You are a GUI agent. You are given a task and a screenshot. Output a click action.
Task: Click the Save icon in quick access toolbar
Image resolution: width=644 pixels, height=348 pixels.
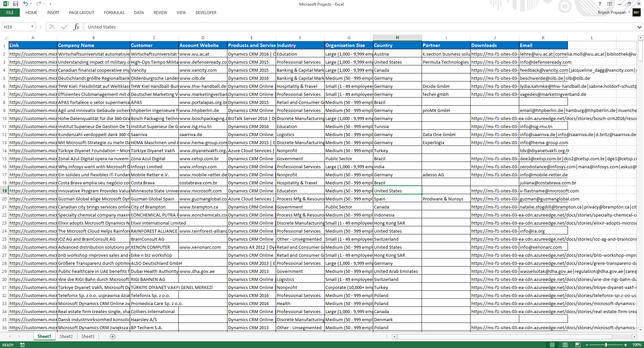(15, 4)
